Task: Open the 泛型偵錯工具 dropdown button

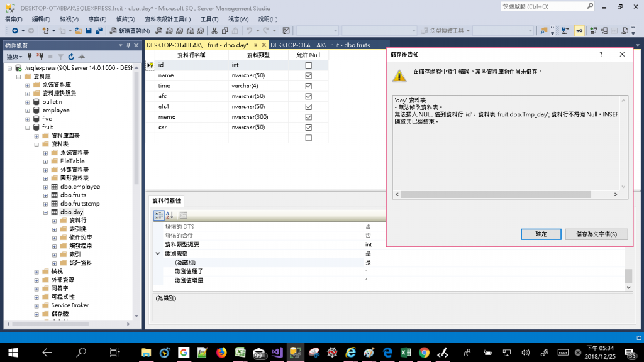Action: (445, 31)
